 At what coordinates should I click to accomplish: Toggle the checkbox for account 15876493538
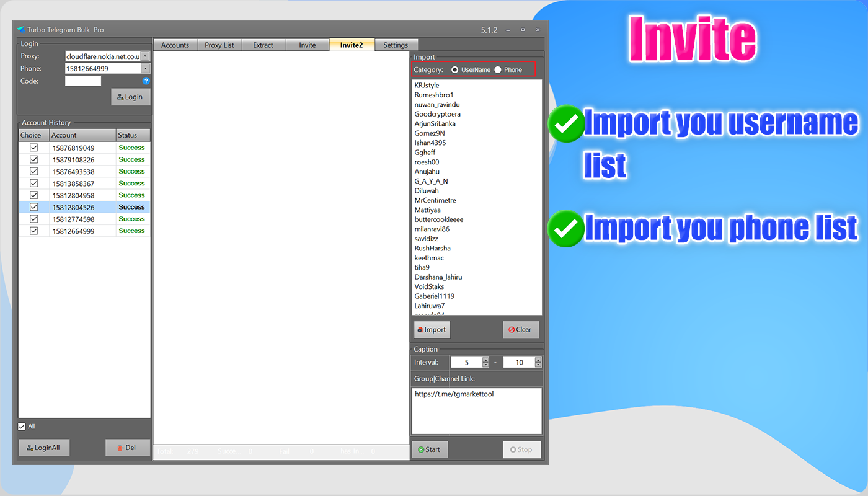tap(34, 171)
